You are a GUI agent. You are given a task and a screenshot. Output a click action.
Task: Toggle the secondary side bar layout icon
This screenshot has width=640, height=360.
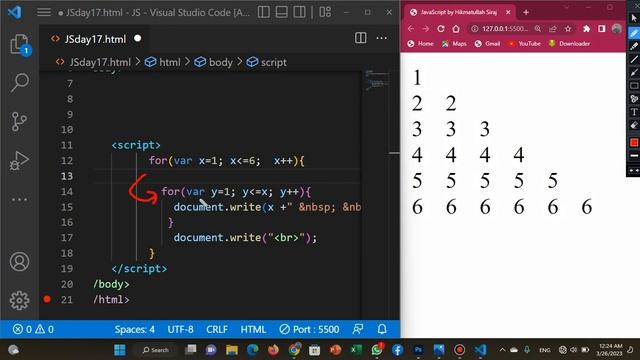(x=300, y=12)
